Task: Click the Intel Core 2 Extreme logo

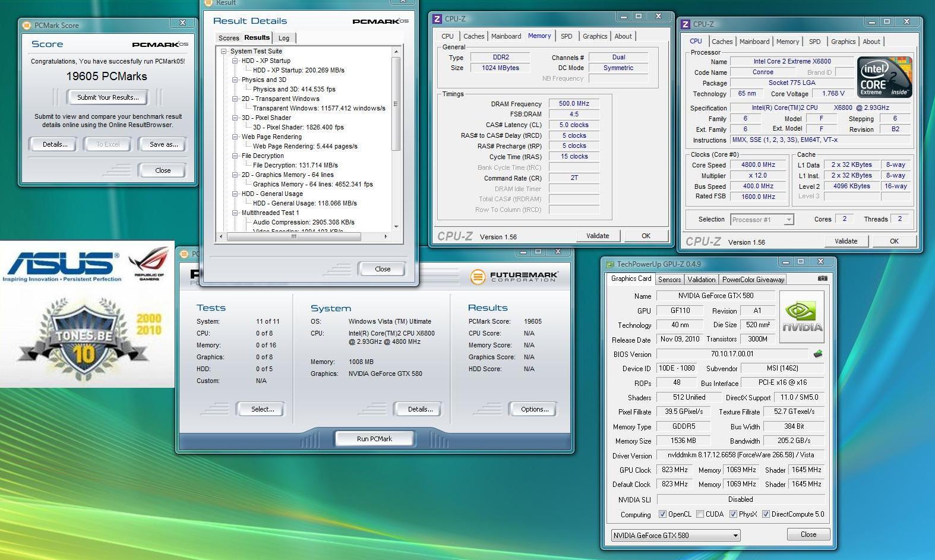Action: 885,77
